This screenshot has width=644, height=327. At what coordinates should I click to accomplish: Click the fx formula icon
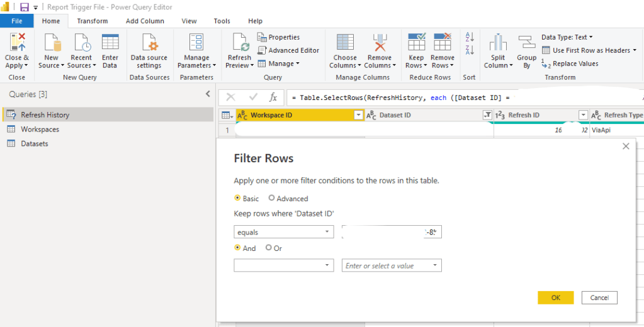pyautogui.click(x=273, y=97)
